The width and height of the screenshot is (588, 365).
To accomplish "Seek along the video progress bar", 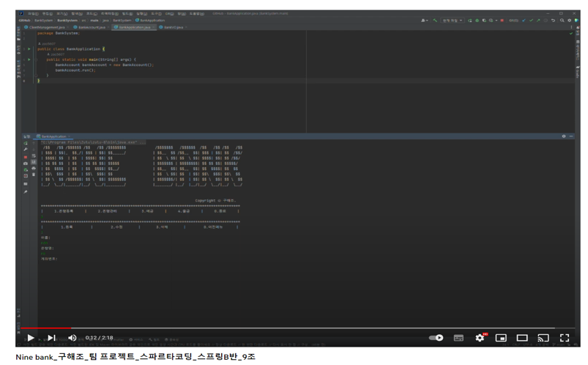I will [297, 328].
